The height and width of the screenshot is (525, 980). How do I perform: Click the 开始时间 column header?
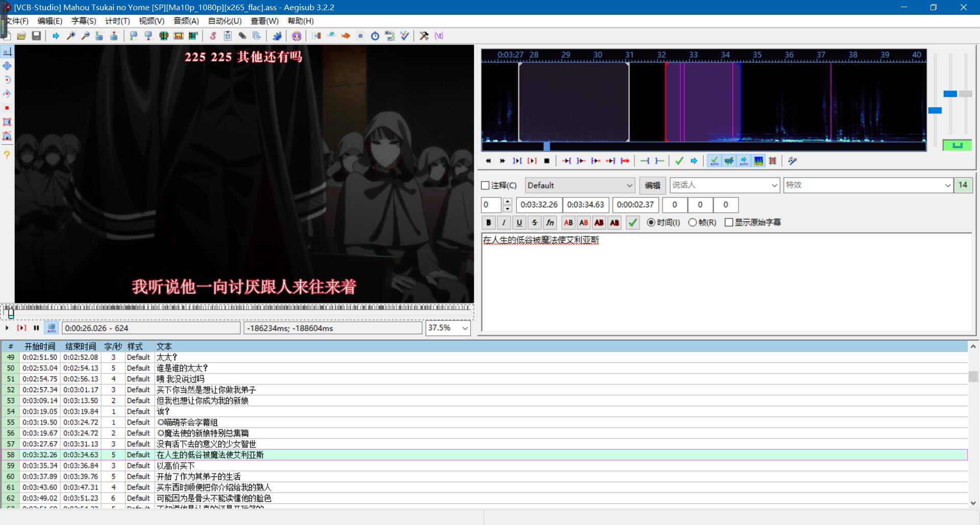40,346
